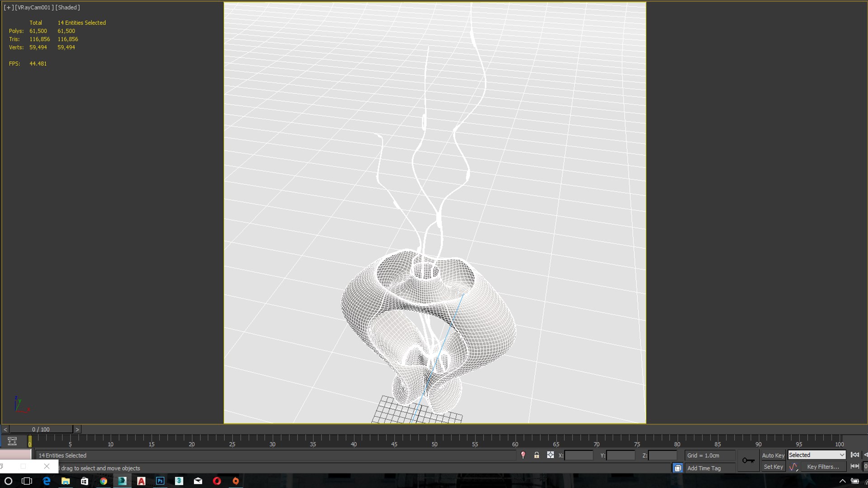Screen dimensions: 868x488
Task: Enable Set Key mode
Action: pyautogui.click(x=773, y=467)
